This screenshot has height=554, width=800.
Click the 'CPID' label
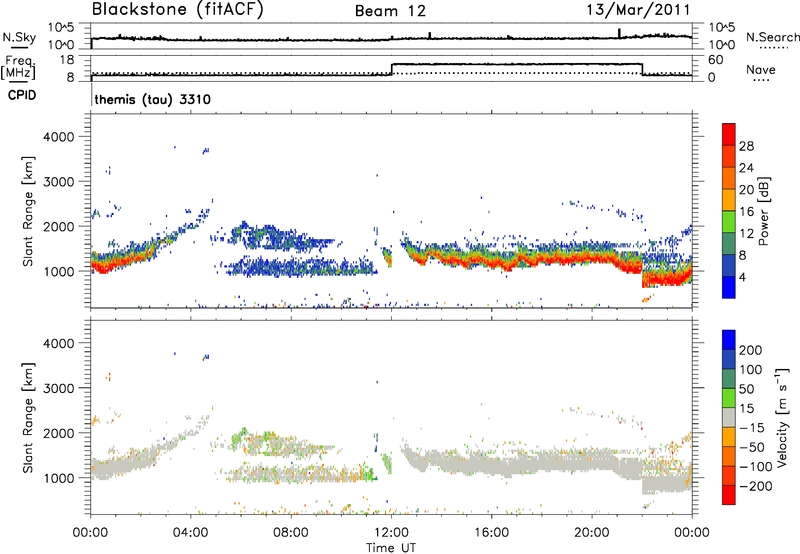coord(22,95)
